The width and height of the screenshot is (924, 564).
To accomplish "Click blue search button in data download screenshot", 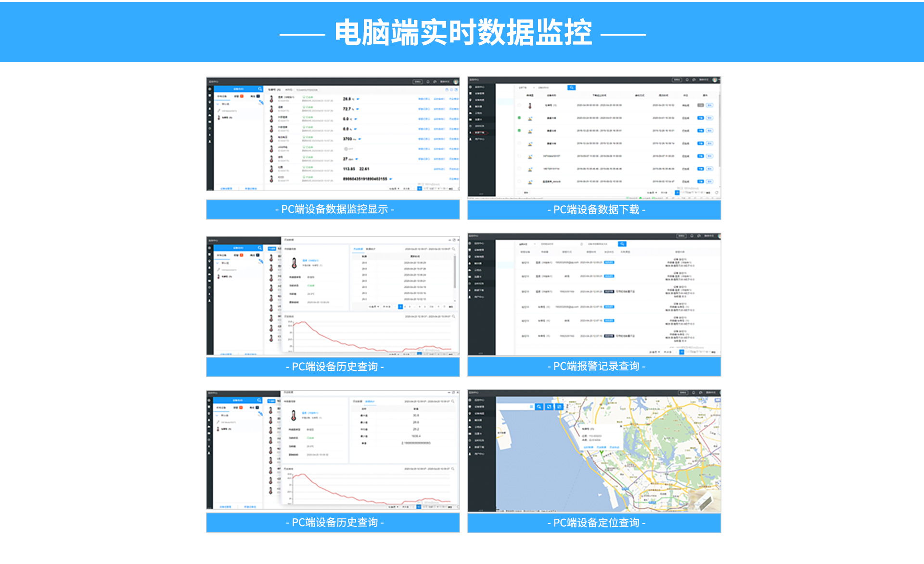I will coord(571,88).
